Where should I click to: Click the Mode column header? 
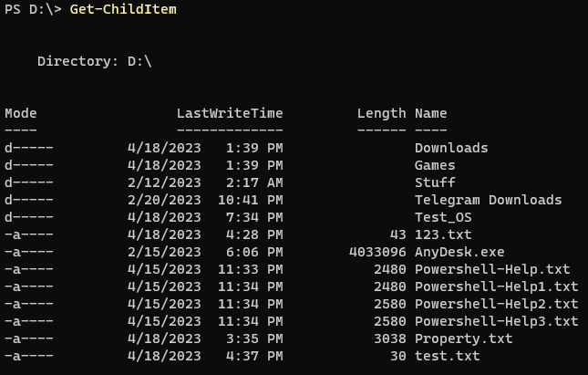[21, 113]
